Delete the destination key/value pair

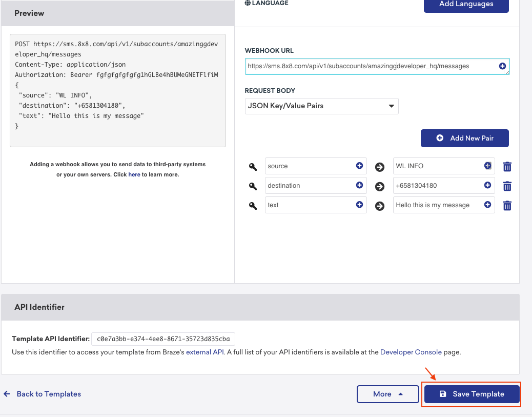[x=507, y=186]
